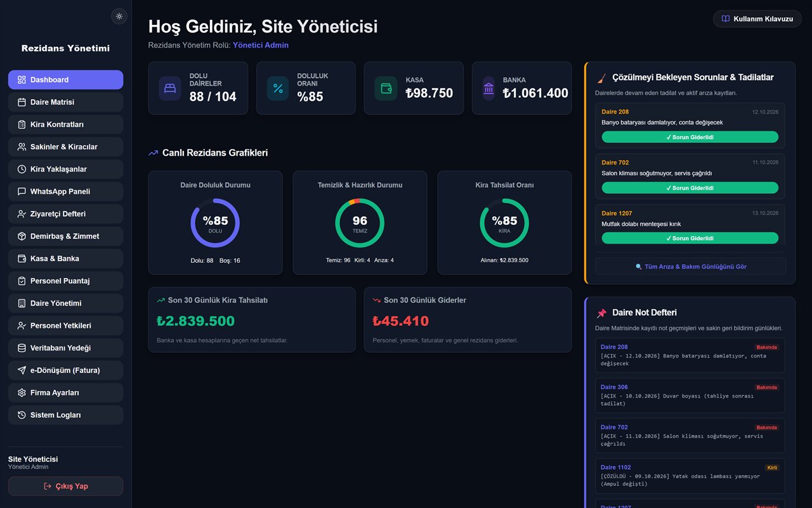The height and width of the screenshot is (508, 812).
Task: Click the Bakımda badge on Daire 702 note
Action: click(766, 427)
